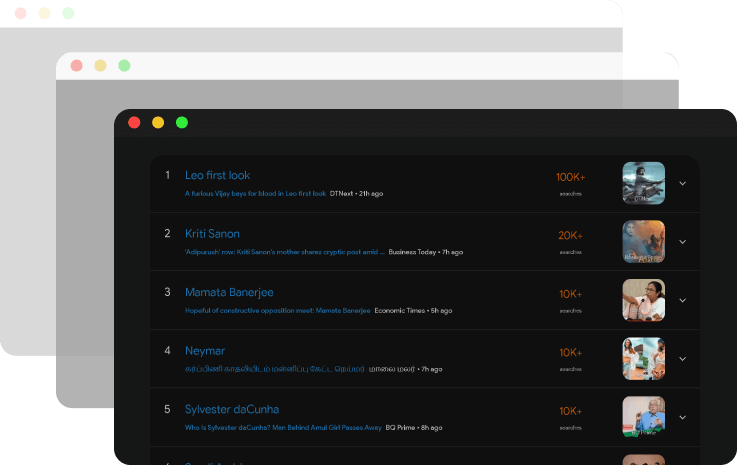Click the 'BQ Prime • 8h ago' source text
Image resolution: width=737 pixels, height=465 pixels.
click(414, 428)
